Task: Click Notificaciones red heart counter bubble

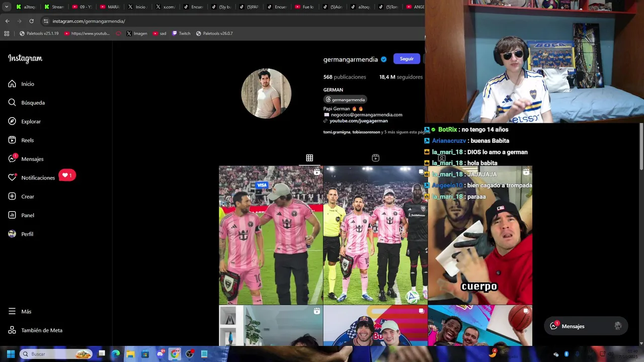Action: pyautogui.click(x=67, y=175)
